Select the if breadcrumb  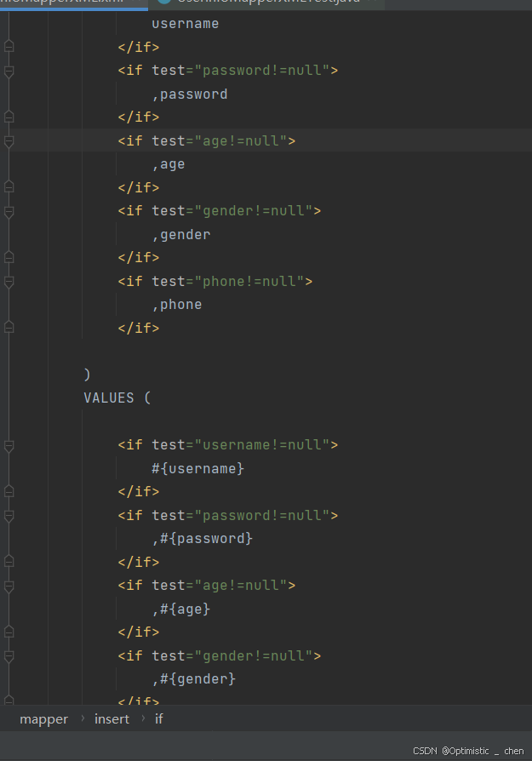pos(158,718)
